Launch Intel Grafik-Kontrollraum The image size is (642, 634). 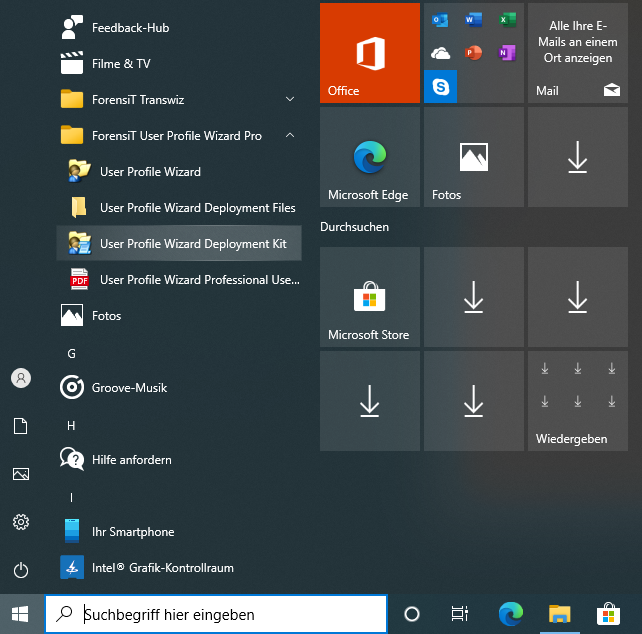point(179,568)
